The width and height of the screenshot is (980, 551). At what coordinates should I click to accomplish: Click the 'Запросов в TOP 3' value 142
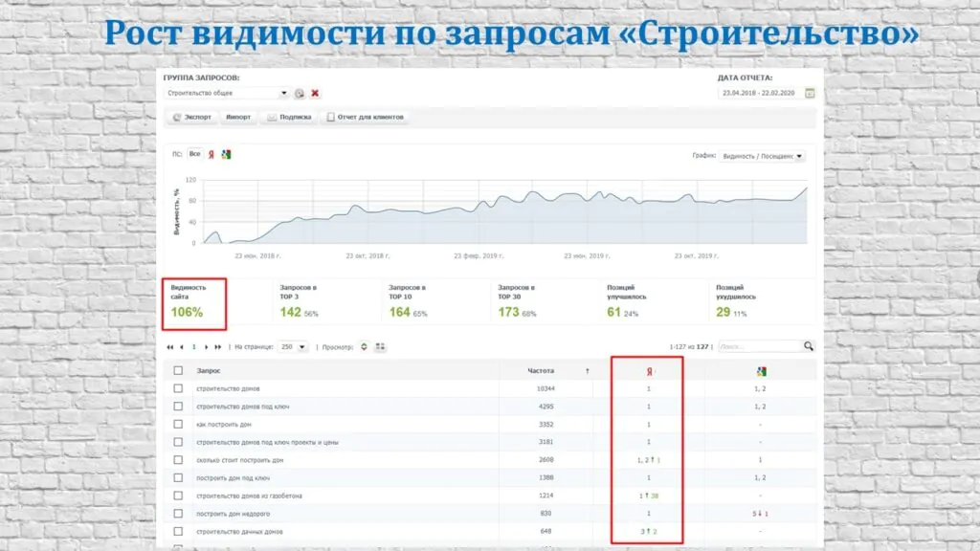[291, 312]
